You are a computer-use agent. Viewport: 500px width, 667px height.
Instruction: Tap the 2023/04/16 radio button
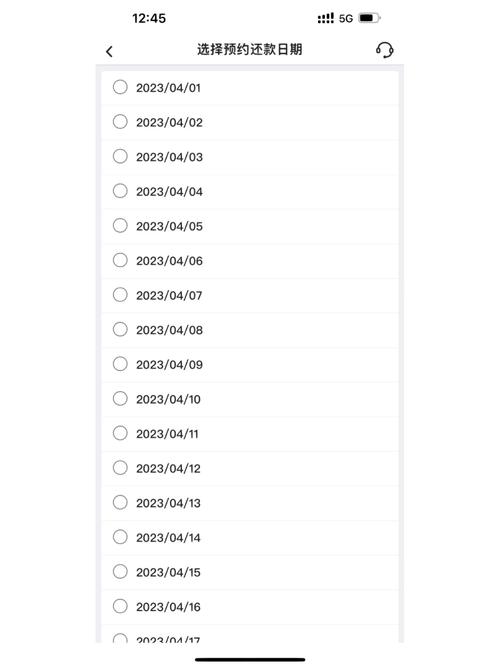(120, 607)
